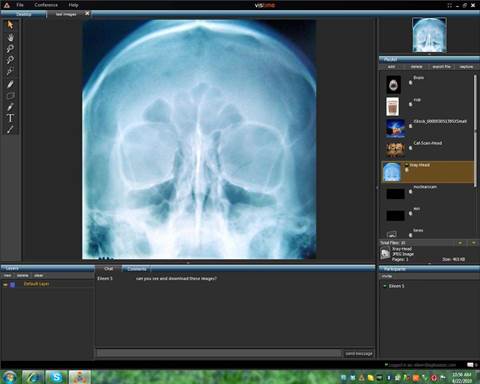Open Internet Explorer from the taskbar
This screenshot has height=384, width=480.
point(33,377)
